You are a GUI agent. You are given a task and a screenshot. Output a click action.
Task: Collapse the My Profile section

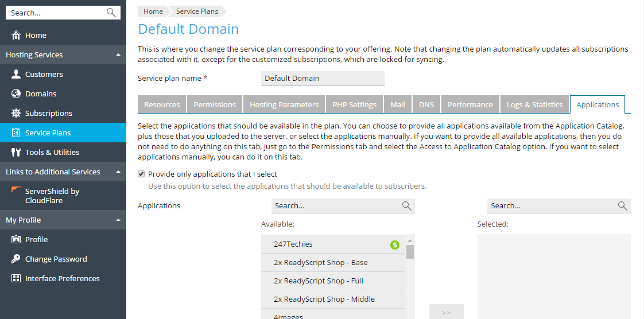[x=118, y=220]
